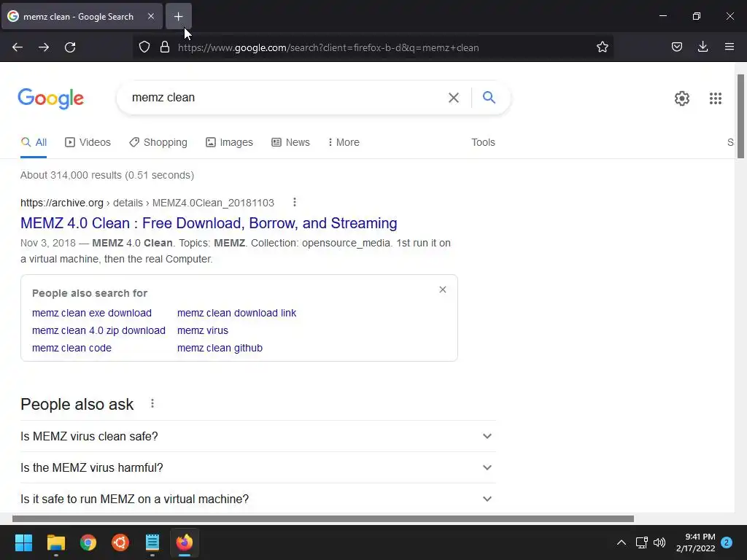Click the vertical page scrollbar thumb

740,116
